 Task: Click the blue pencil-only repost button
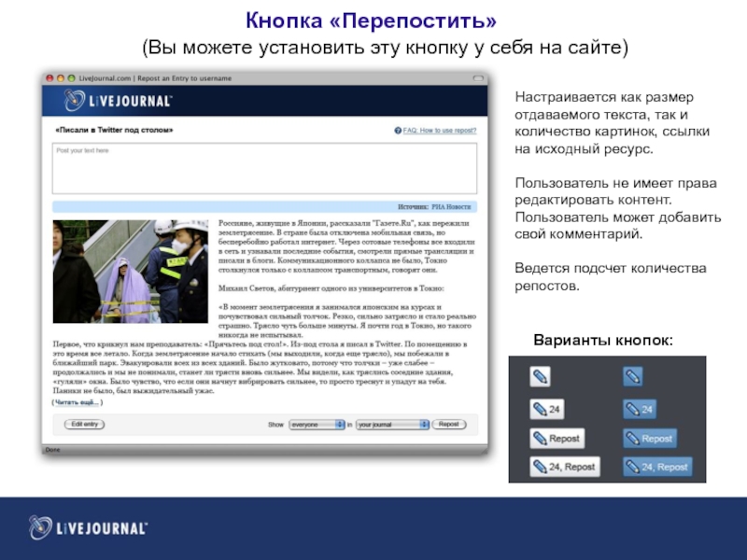tap(633, 377)
